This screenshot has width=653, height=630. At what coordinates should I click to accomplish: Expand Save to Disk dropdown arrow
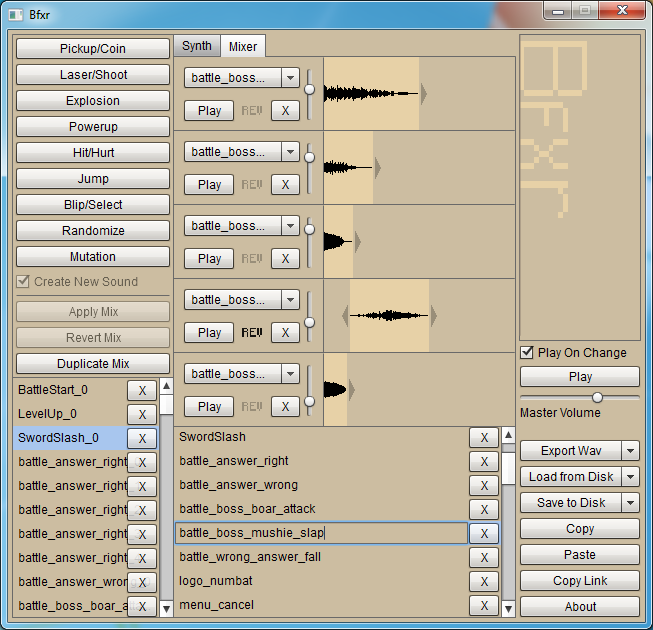click(631, 503)
